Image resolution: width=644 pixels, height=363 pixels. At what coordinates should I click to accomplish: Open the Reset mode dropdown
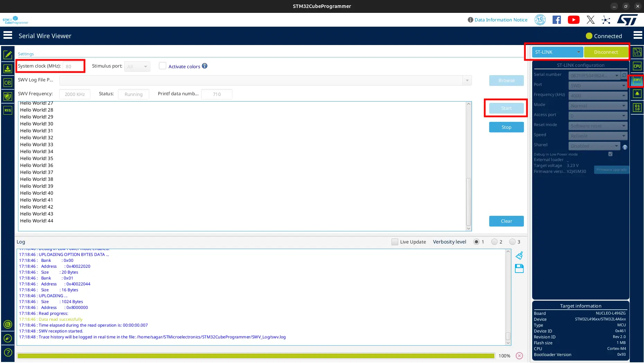(598, 126)
